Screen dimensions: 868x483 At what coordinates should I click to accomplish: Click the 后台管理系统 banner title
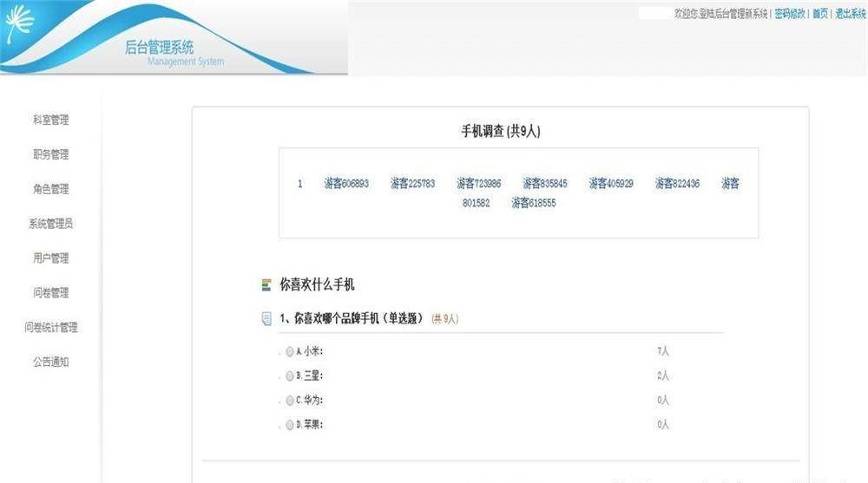point(160,47)
